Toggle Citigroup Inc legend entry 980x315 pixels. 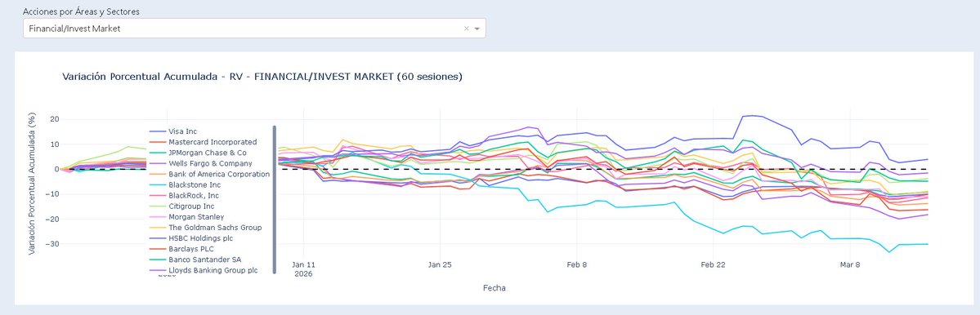[182, 206]
